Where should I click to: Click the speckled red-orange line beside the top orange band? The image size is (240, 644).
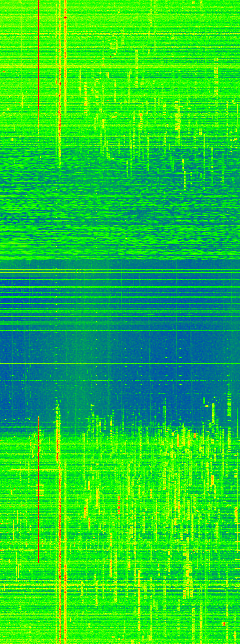[x=60, y=100]
